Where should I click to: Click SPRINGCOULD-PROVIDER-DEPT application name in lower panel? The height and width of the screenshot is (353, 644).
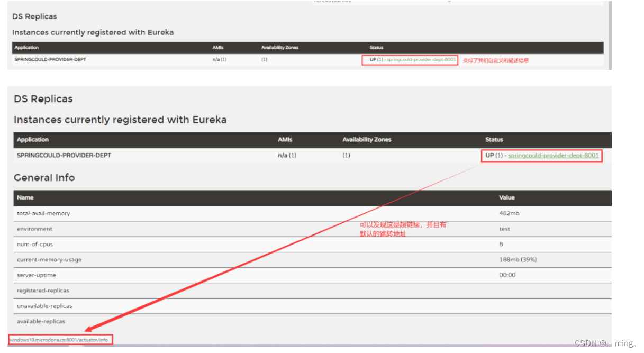(64, 156)
